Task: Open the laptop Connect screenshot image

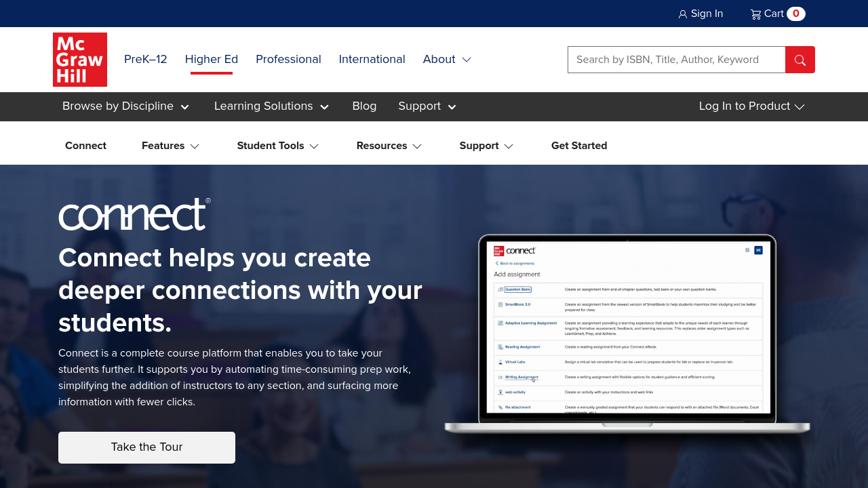Action: (x=627, y=333)
